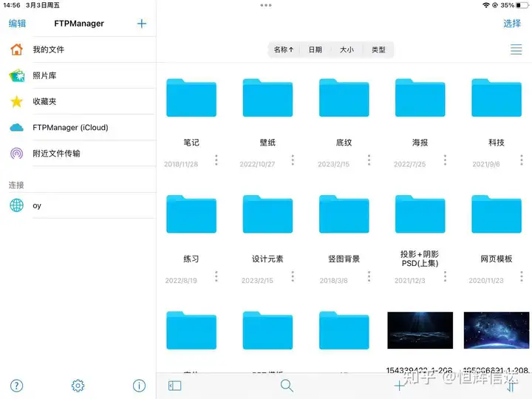The image size is (532, 399).
Task: Select date text 2021/9/6
Action: (x=486, y=164)
